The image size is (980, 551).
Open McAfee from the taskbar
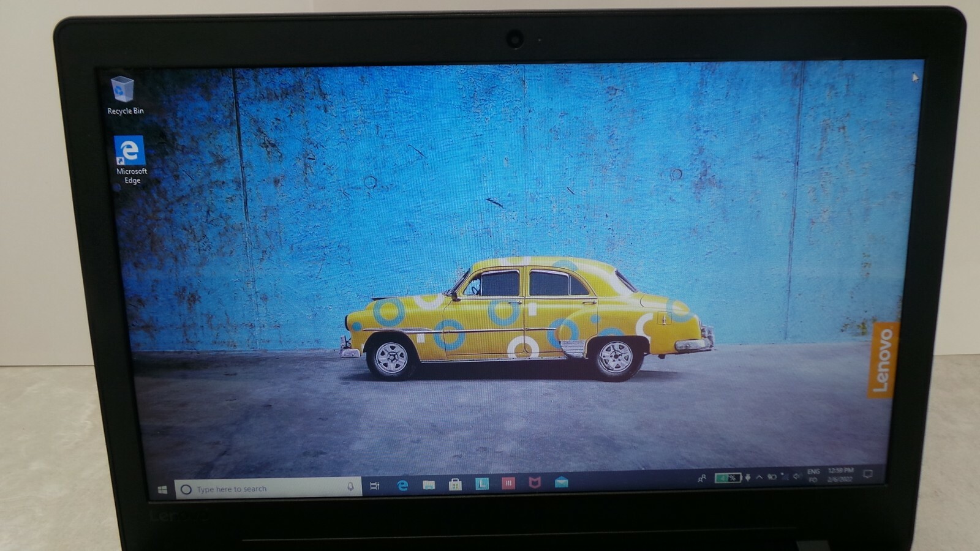click(535, 483)
